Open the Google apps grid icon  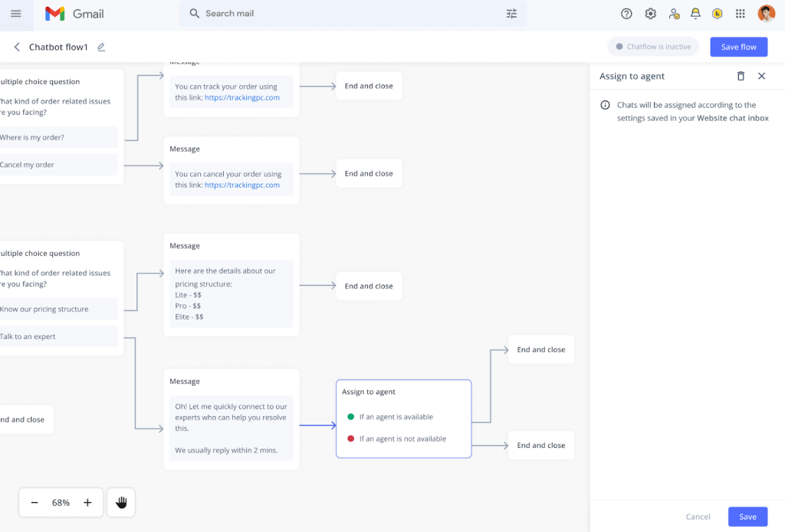[740, 14]
